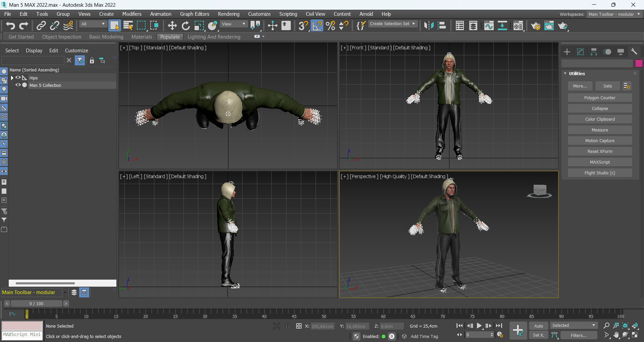Toggle the selection lock icon in Scene Explorer
This screenshot has height=342, width=644.
pos(92,61)
